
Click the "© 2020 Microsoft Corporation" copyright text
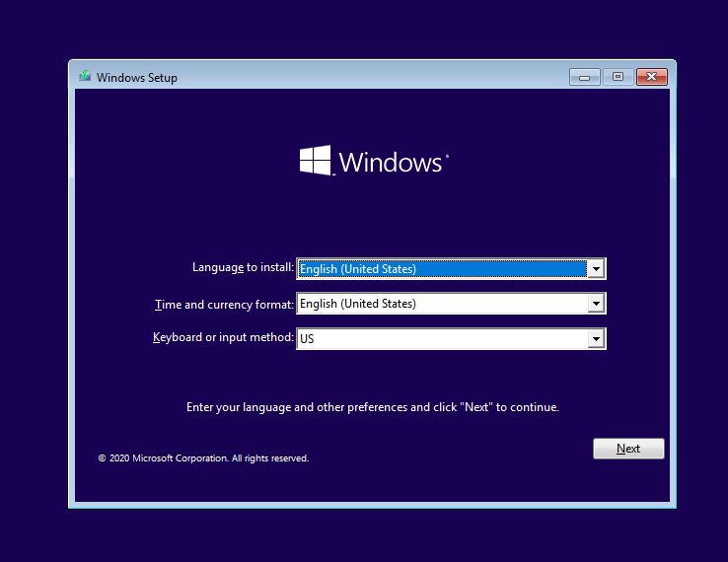(x=203, y=458)
